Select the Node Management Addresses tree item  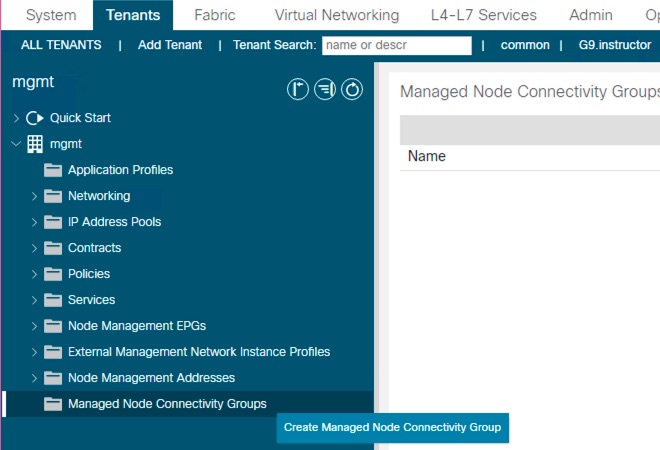click(151, 378)
